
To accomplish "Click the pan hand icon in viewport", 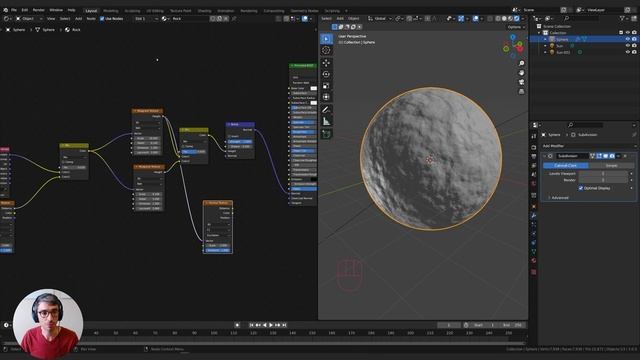I will click(521, 73).
